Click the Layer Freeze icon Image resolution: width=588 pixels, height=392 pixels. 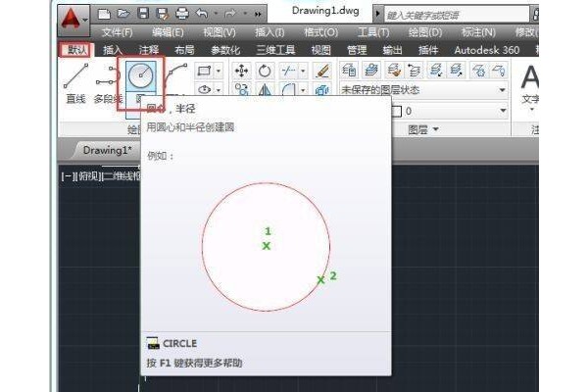pyautogui.click(x=479, y=71)
